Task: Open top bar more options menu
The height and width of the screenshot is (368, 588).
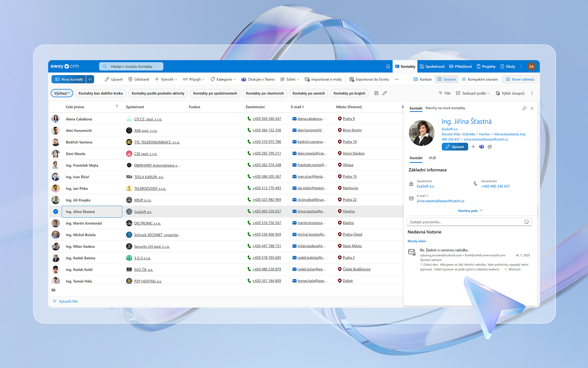Action: coord(521,66)
